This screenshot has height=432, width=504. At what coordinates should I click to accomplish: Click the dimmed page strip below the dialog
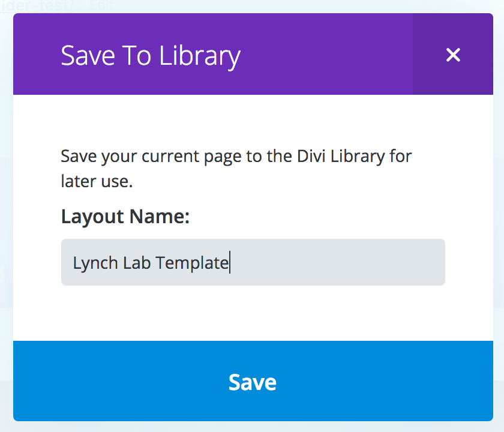pos(253,426)
